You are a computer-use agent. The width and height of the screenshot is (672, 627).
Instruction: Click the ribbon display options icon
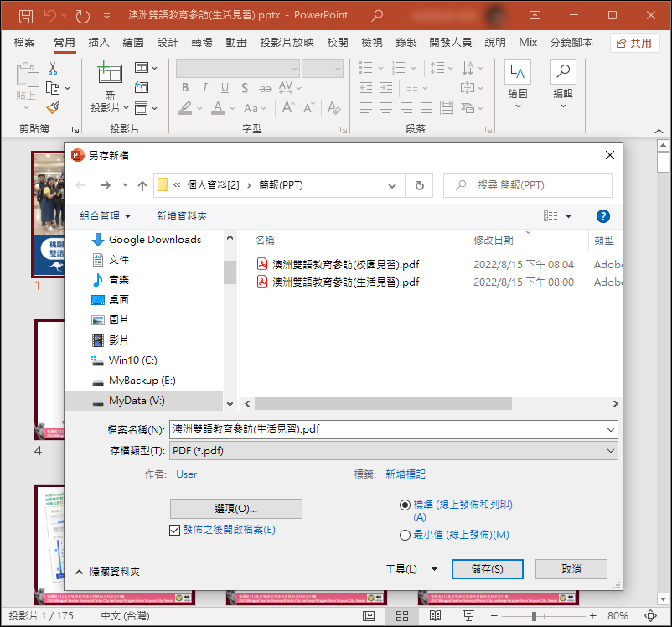(535, 15)
